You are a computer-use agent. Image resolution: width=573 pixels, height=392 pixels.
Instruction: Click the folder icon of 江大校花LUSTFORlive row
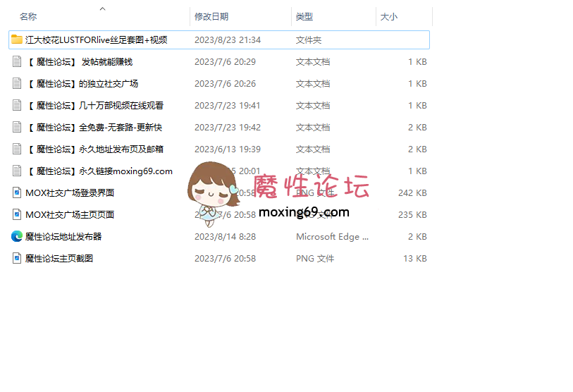point(17,39)
